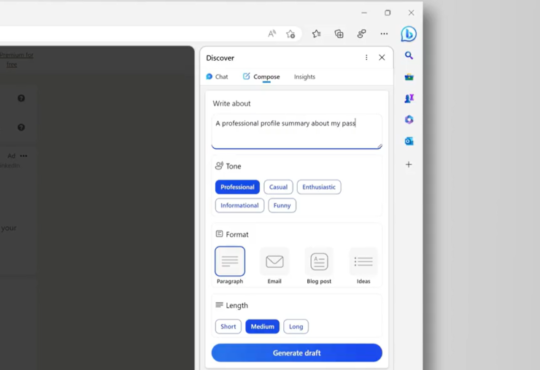This screenshot has height=370, width=540.
Task: Open the Bing Copilot sidebar button
Action: pos(408,34)
